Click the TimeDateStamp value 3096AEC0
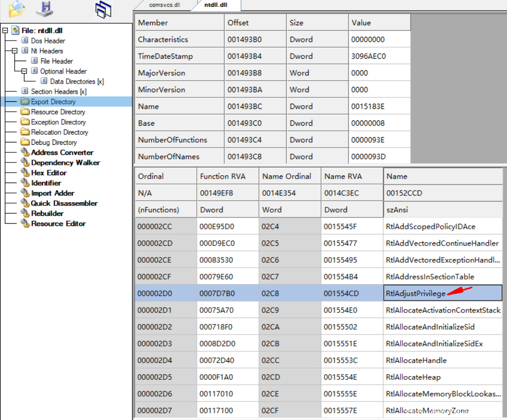This screenshot has height=420, width=507. [379, 56]
